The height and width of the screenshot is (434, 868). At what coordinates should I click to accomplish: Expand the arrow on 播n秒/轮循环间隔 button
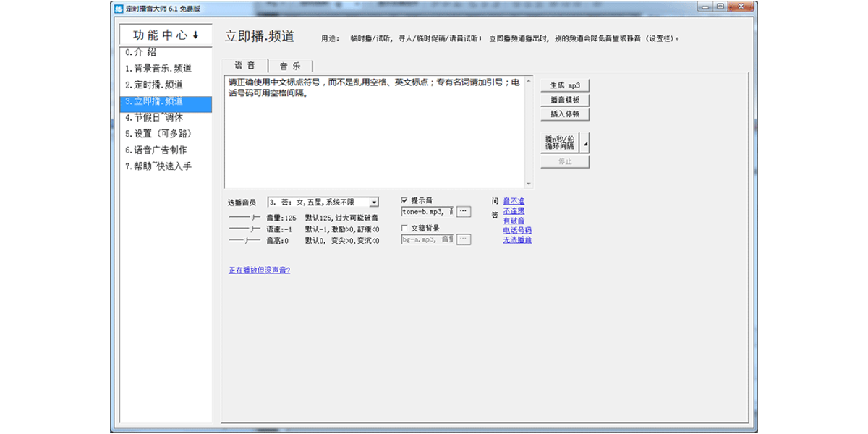[x=585, y=142]
